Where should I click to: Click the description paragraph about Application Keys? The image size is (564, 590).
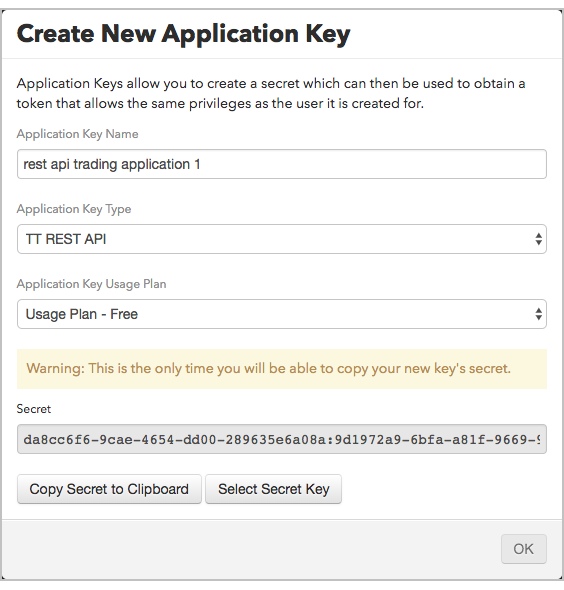pyautogui.click(x=271, y=93)
